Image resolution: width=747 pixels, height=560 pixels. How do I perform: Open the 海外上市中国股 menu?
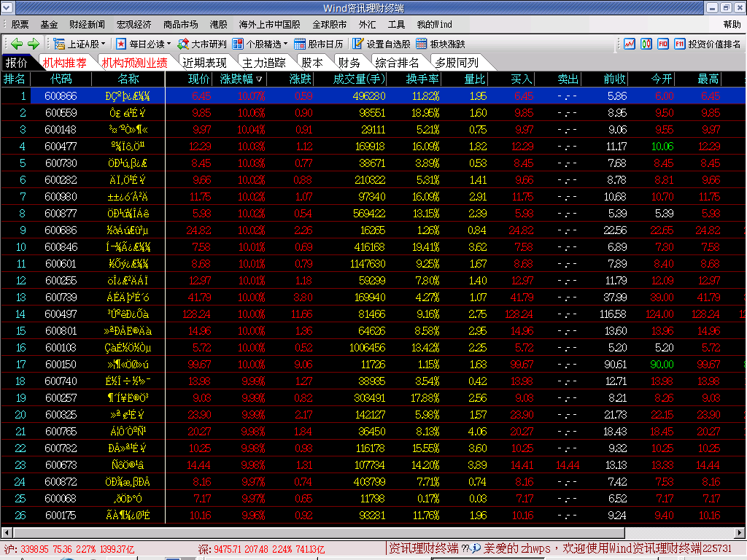(x=270, y=24)
